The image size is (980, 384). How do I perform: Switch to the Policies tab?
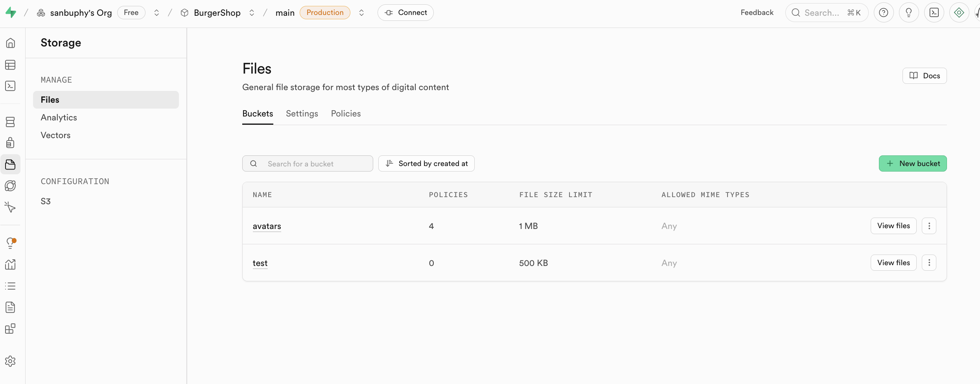pos(346,114)
